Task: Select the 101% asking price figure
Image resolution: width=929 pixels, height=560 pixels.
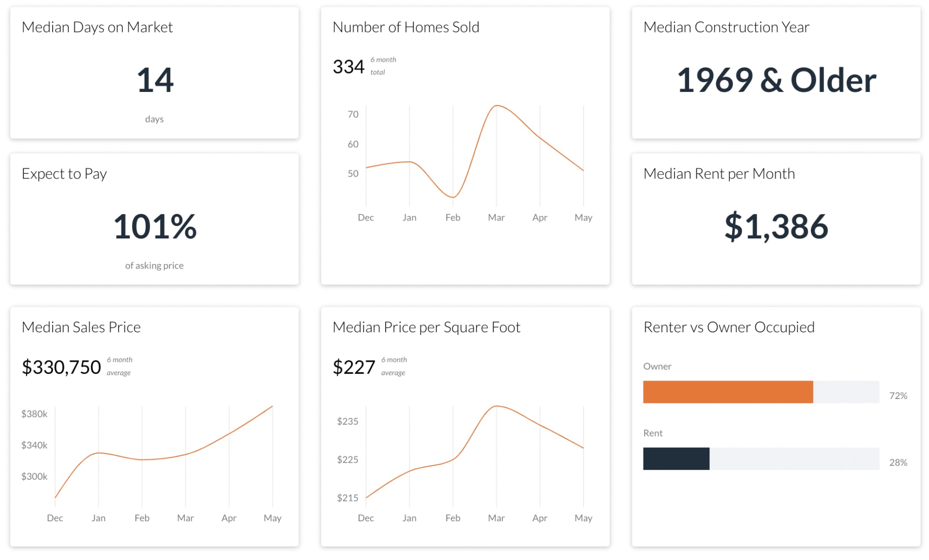Action: tap(155, 226)
